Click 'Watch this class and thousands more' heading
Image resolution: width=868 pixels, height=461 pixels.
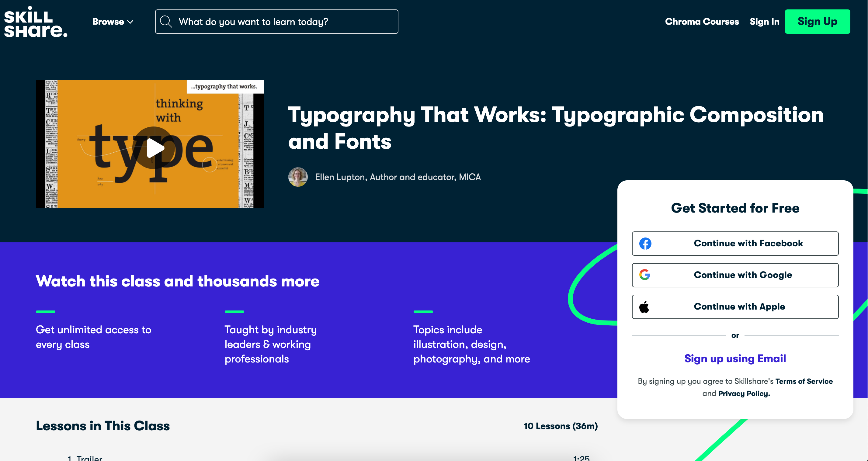coord(178,281)
